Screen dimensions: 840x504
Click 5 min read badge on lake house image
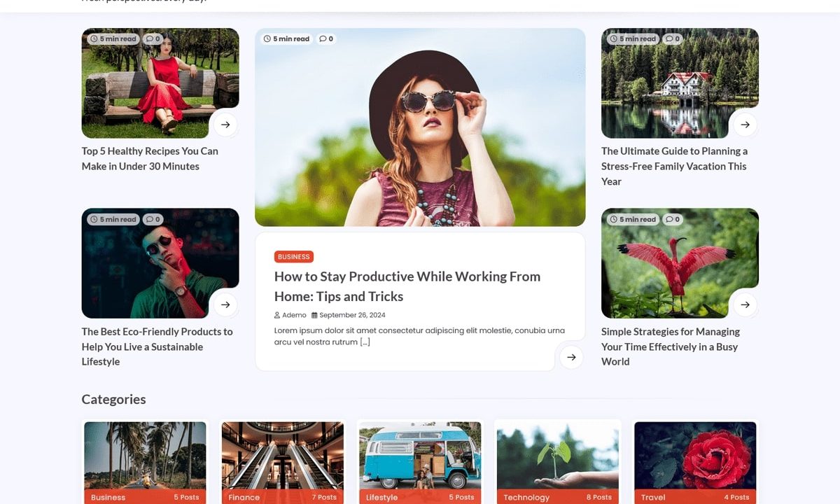point(633,39)
